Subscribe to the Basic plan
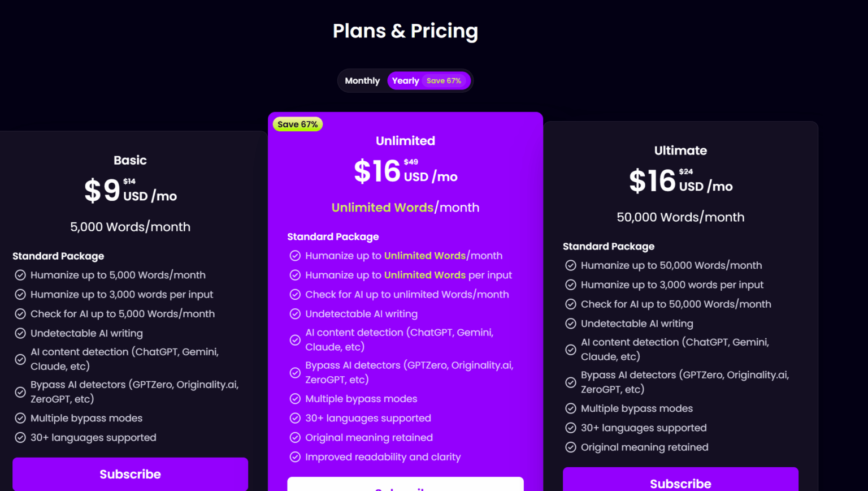This screenshot has height=491, width=868. [x=130, y=474]
